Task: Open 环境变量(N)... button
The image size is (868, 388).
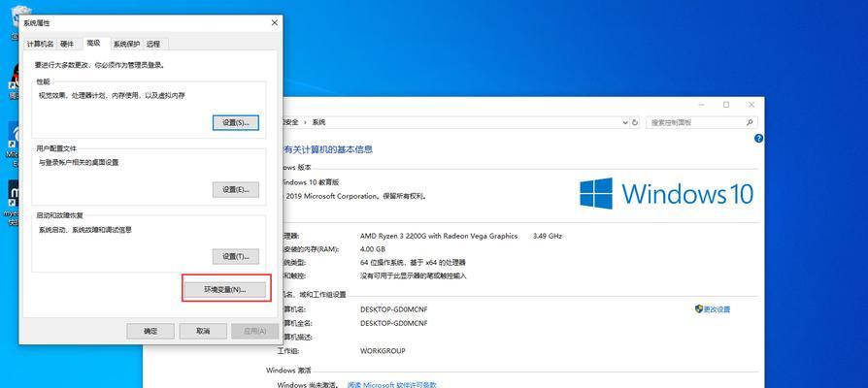Action: [225, 290]
